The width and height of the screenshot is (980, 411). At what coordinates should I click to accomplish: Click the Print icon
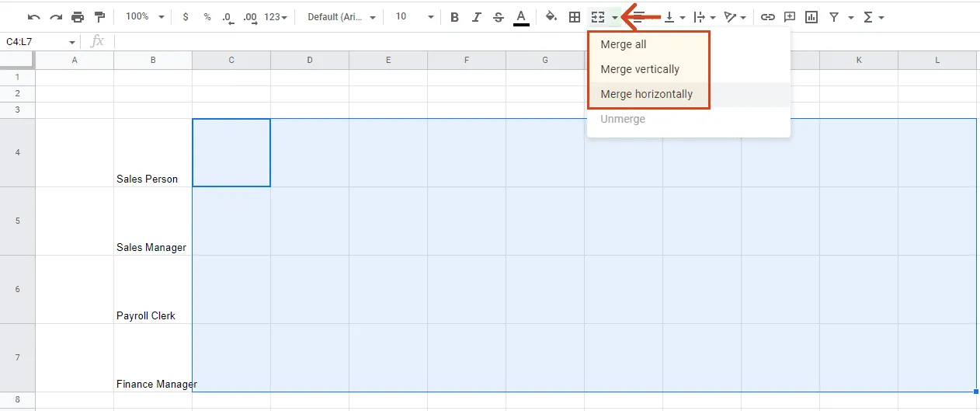coord(78,17)
